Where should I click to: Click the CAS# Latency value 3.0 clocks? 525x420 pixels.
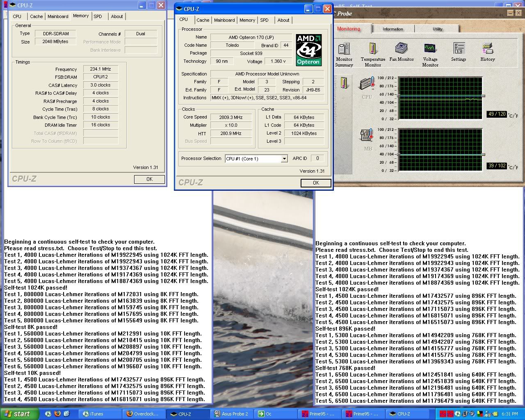[x=101, y=85]
